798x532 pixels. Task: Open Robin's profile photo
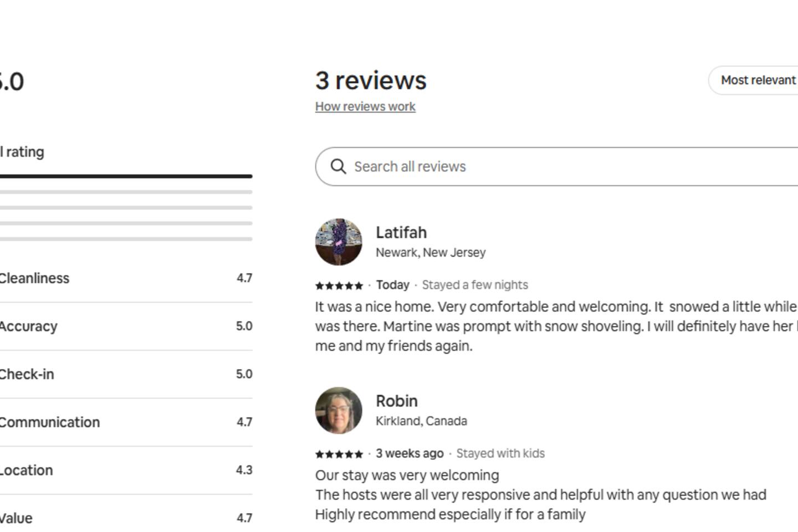[339, 411]
